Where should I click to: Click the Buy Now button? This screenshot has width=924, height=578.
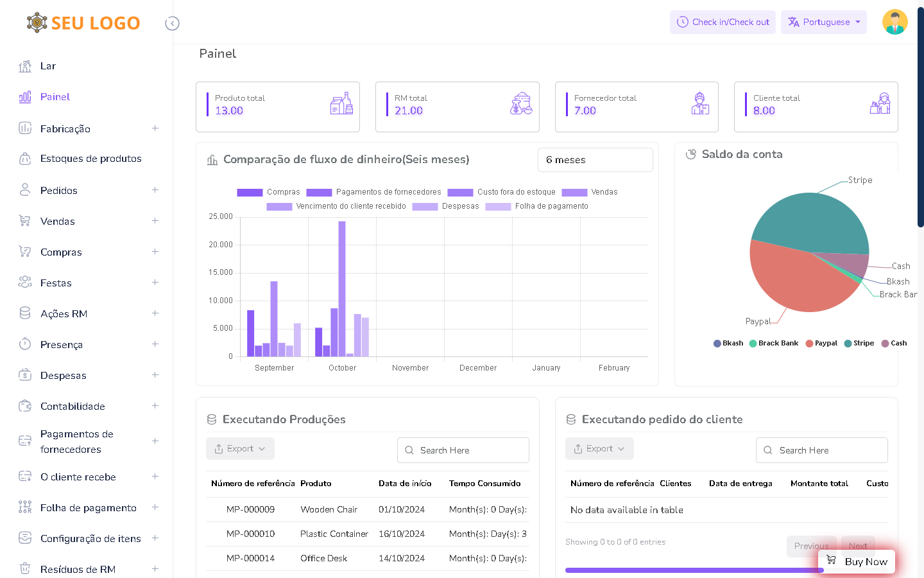[x=857, y=561]
